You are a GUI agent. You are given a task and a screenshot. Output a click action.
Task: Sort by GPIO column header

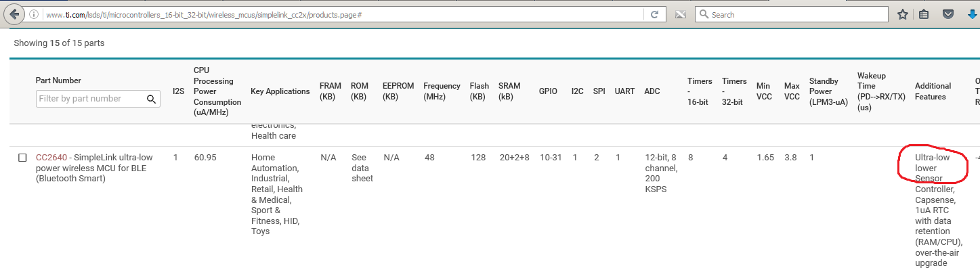pos(548,91)
